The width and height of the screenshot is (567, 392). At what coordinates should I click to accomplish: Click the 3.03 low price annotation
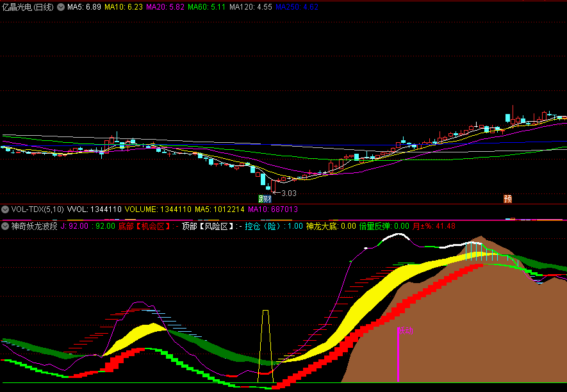point(288,193)
